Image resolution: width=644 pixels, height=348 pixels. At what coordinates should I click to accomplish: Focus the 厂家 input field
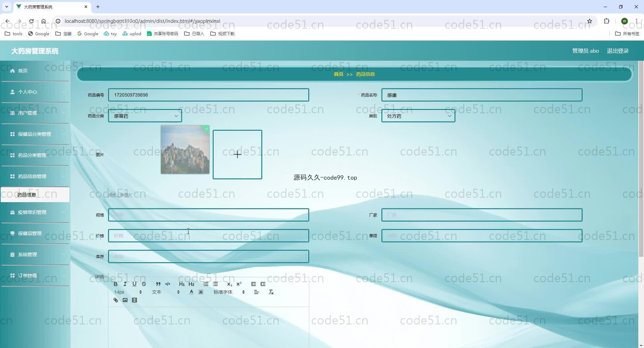pyautogui.click(x=482, y=215)
